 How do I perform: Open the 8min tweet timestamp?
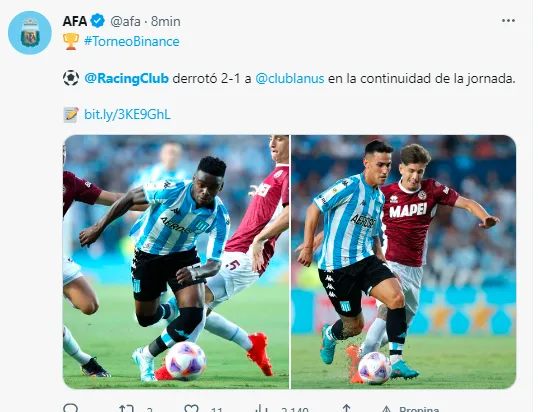pyautogui.click(x=166, y=22)
